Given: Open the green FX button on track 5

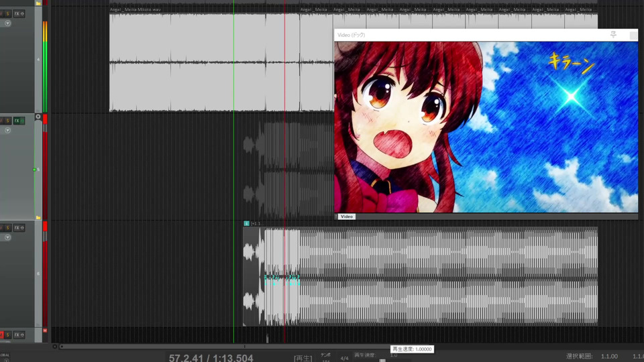Looking at the screenshot, I should pyautogui.click(x=16, y=121).
